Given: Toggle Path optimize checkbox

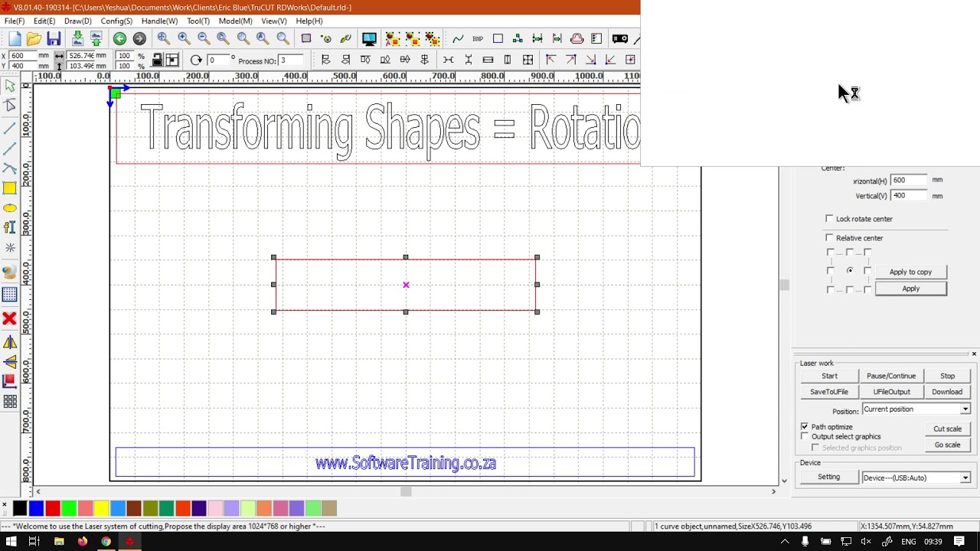Looking at the screenshot, I should tap(805, 426).
